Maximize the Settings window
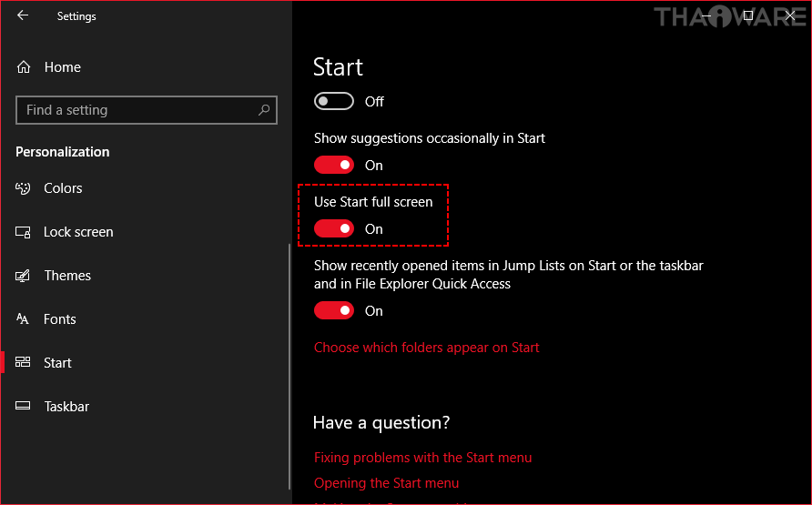Viewport: 812px width, 505px height. (747, 15)
